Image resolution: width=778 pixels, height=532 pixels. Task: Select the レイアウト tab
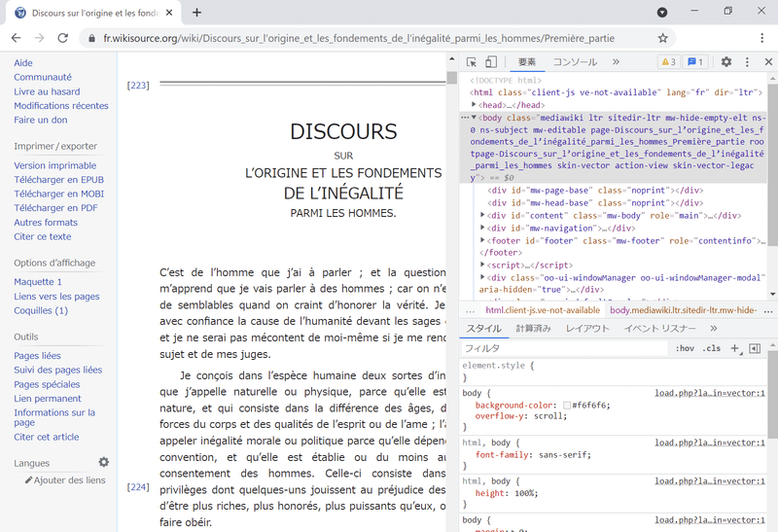[587, 329]
